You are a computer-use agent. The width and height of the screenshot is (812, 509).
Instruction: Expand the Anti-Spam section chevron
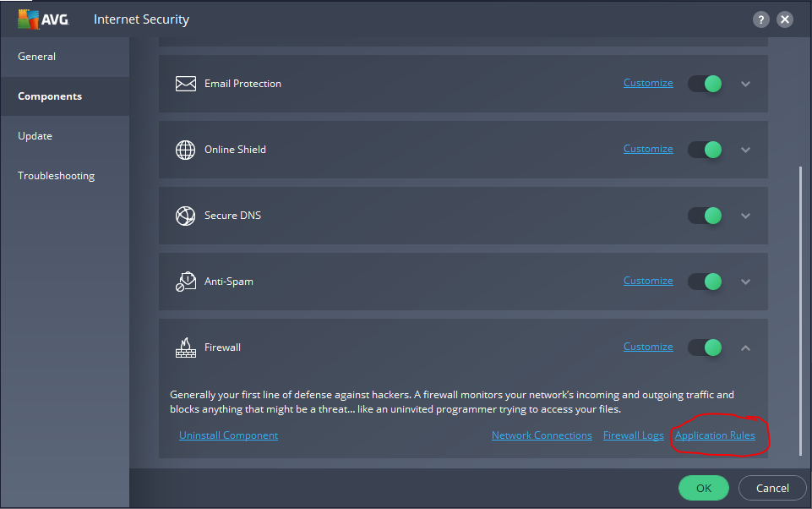pos(745,282)
